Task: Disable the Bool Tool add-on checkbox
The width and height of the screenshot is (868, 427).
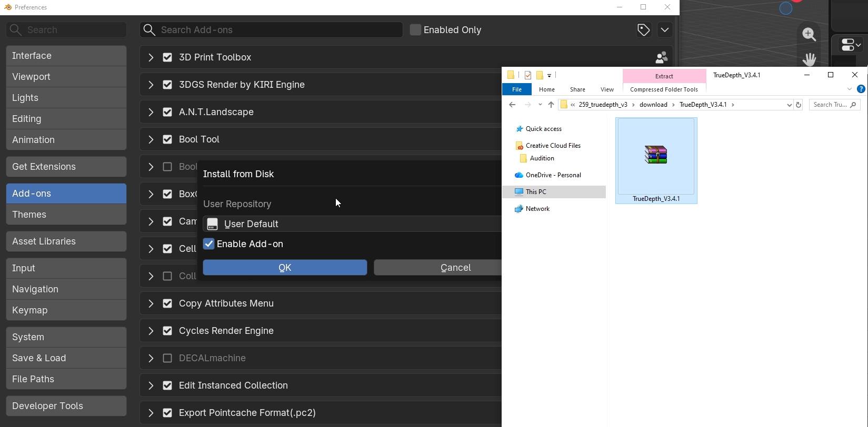Action: (167, 139)
